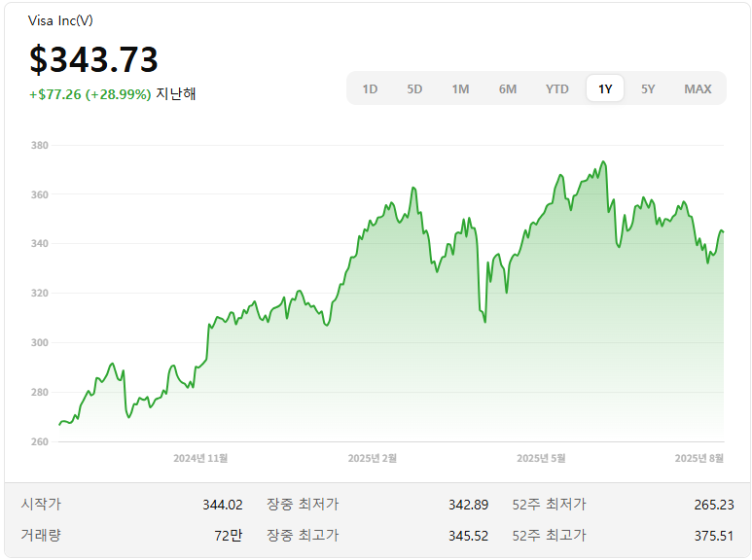The image size is (752, 560).
Task: Click the 2025년 8월 axis label
Action: [699, 458]
